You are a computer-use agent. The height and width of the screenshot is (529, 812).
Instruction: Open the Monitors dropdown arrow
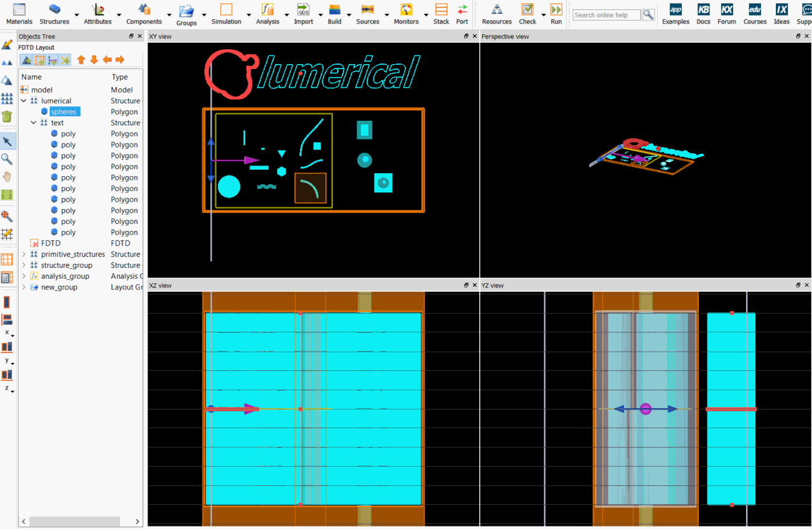[x=426, y=14]
